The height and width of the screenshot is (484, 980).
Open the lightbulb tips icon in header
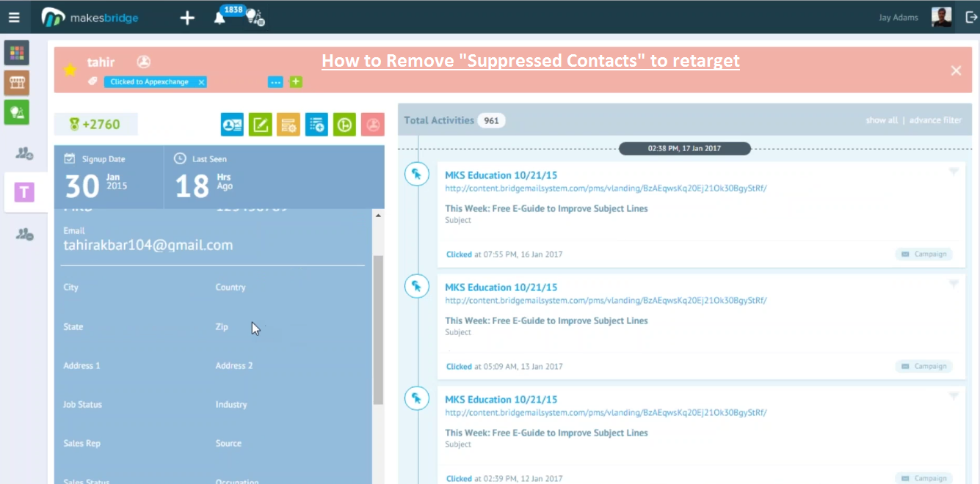tap(254, 17)
